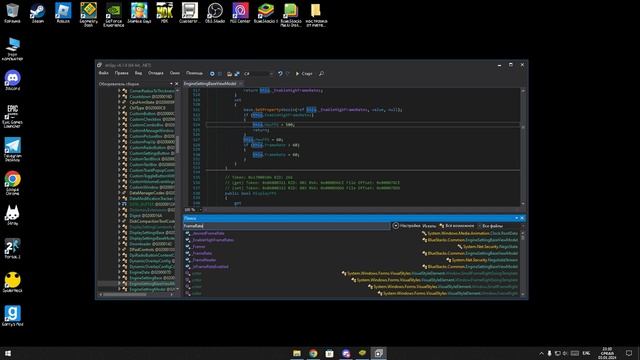Screen dimensions: 640x360
Task: Select the SpiderHeck desktop icon
Action: tap(12, 282)
